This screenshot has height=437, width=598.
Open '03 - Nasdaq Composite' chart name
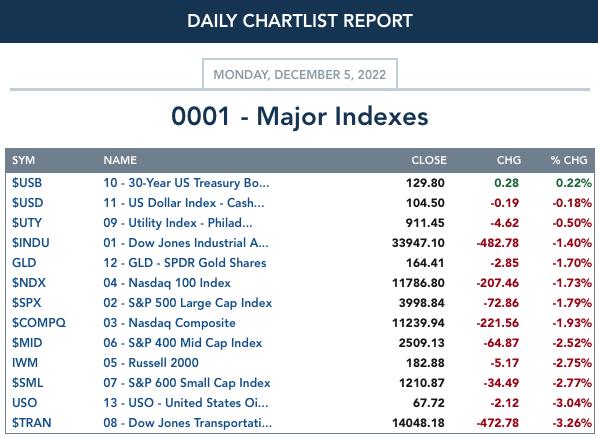pos(169,323)
